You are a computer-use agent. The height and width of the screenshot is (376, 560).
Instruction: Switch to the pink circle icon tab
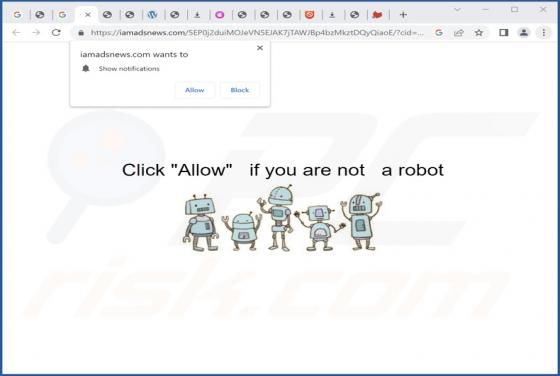(x=220, y=15)
